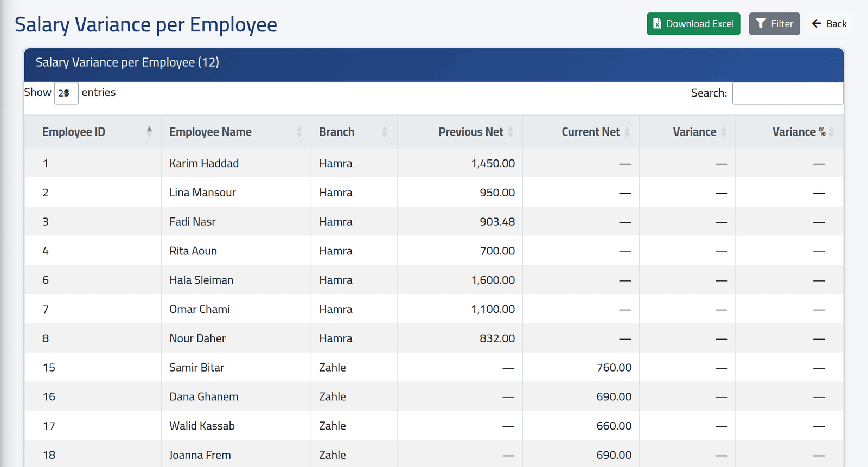Click the Previous Net header text
868x467 pixels.
click(471, 132)
